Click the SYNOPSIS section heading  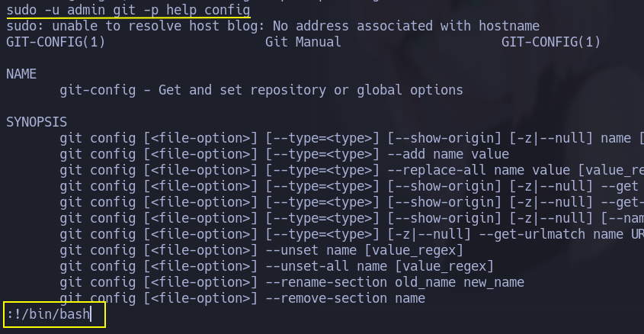[37, 122]
